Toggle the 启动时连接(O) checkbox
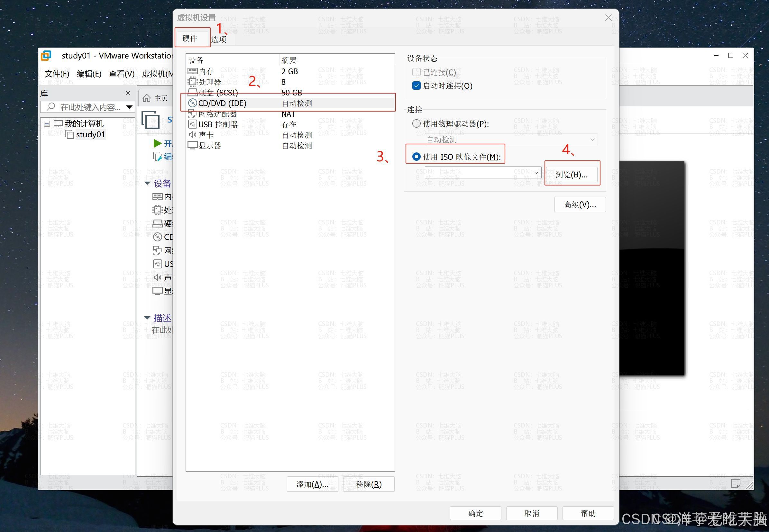The height and width of the screenshot is (532, 769). tap(416, 86)
